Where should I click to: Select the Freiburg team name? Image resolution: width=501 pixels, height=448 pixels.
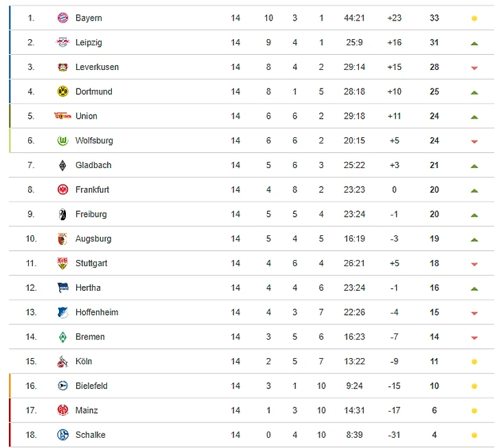[91, 214]
